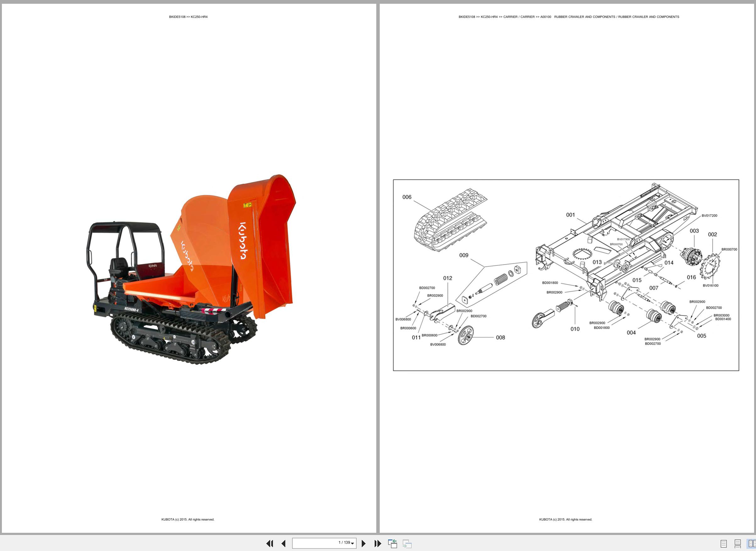Click part label 010 in diagram

tap(575, 329)
